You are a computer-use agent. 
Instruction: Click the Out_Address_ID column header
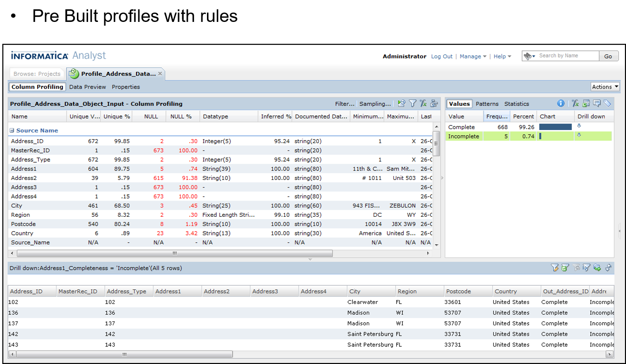click(565, 291)
